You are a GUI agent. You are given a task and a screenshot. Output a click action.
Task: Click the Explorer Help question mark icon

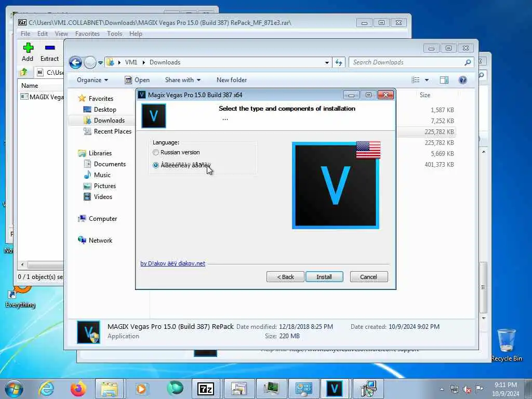pyautogui.click(x=463, y=80)
